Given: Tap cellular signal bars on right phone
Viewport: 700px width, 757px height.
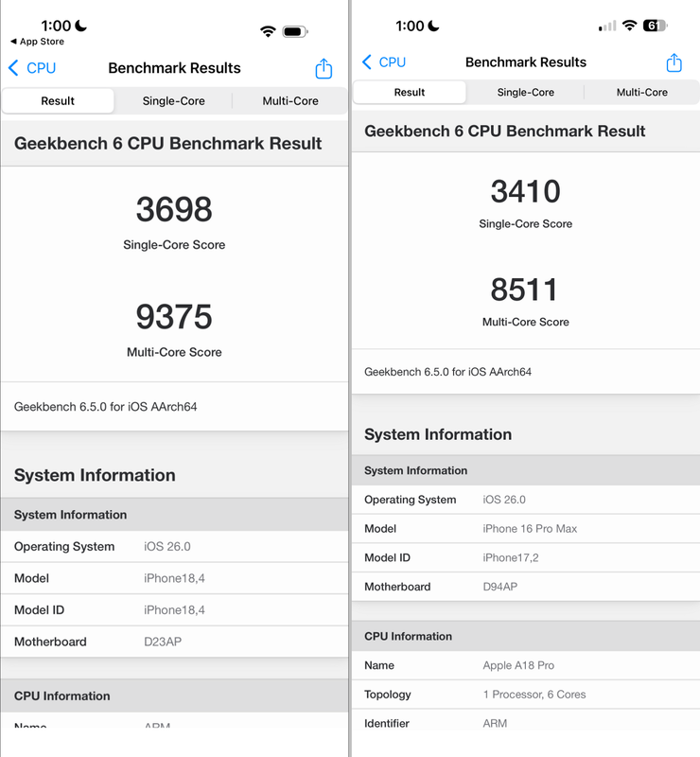Looking at the screenshot, I should (607, 26).
